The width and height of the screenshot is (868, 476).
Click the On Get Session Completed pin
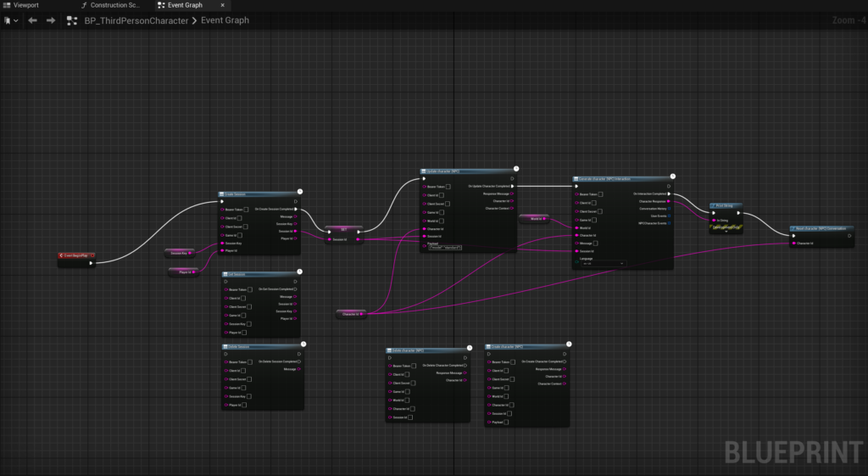[x=296, y=289]
